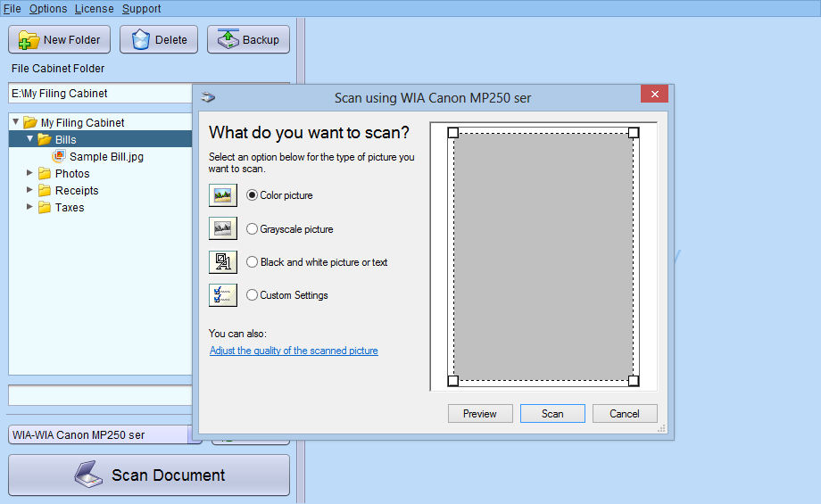Click the bottom-right crop handle in the preview
The image size is (821, 504).
[x=634, y=381]
